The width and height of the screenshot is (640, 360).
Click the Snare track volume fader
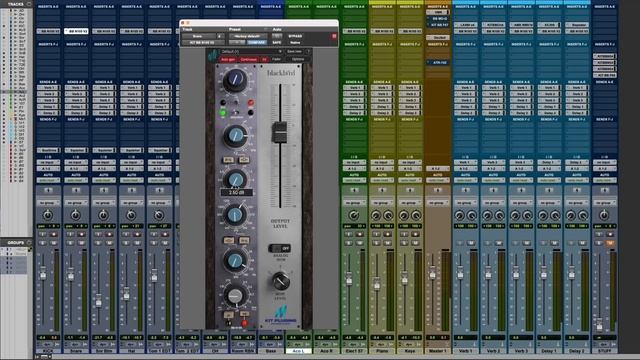tap(71, 274)
